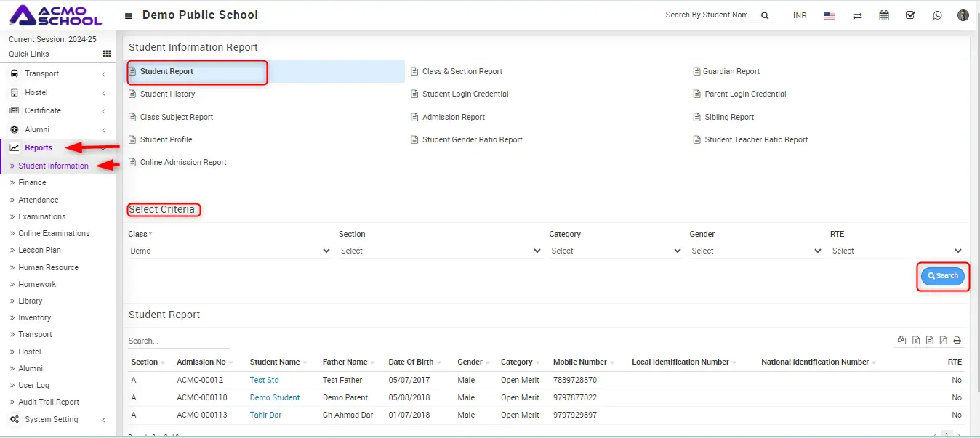Export student report to Excel
980x438 pixels.
click(916, 340)
